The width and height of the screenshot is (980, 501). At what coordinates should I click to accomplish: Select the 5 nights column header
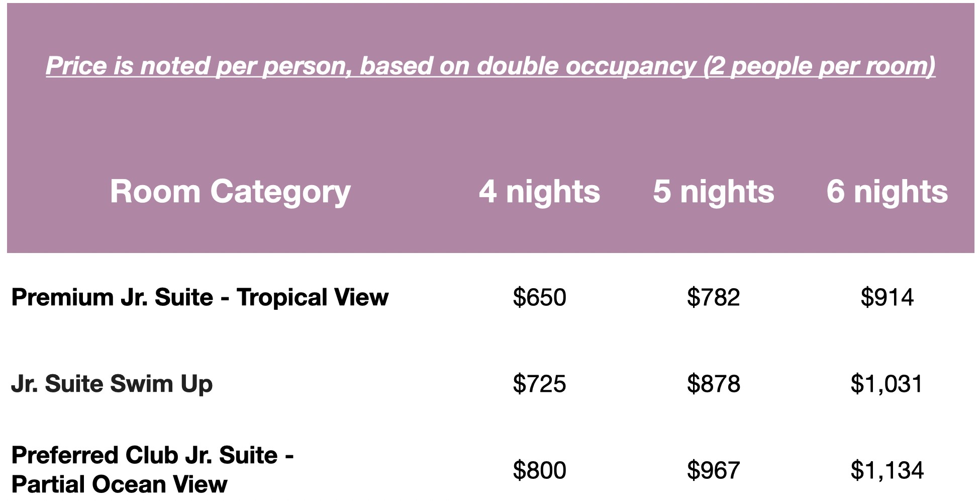click(x=714, y=192)
